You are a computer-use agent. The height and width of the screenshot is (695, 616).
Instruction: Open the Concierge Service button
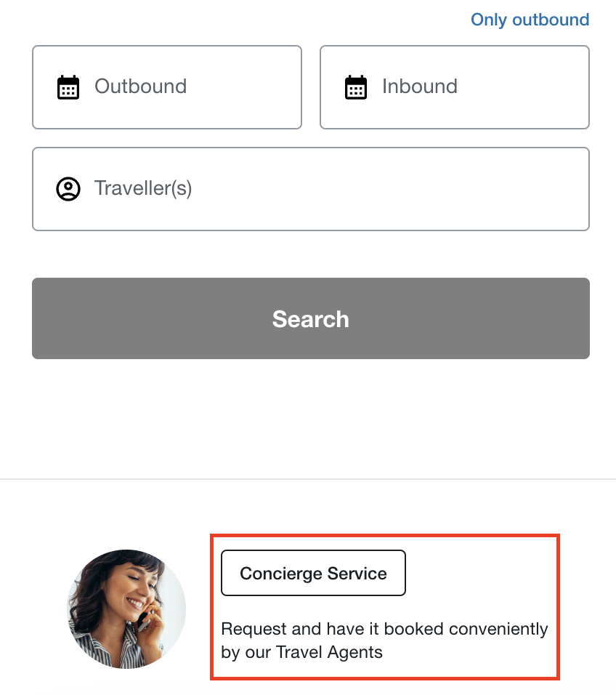[313, 573]
